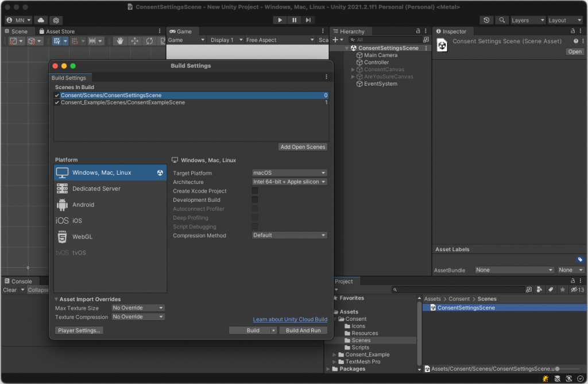The height and width of the screenshot is (384, 588).
Task: Uncheck the ConsentExampleScene in Scenes In Build
Action: tap(56, 103)
